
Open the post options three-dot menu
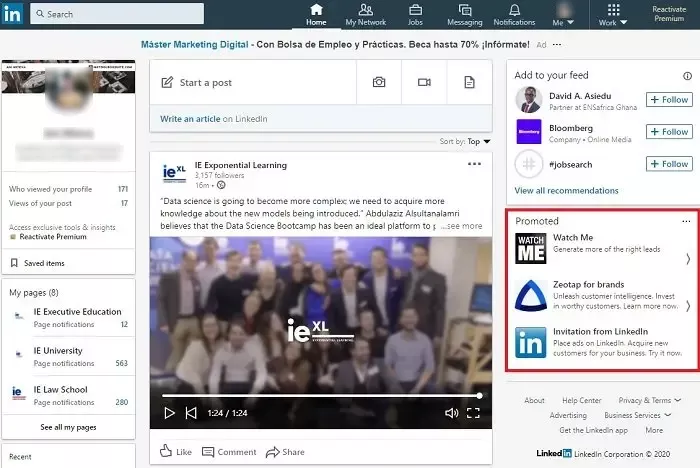click(474, 164)
